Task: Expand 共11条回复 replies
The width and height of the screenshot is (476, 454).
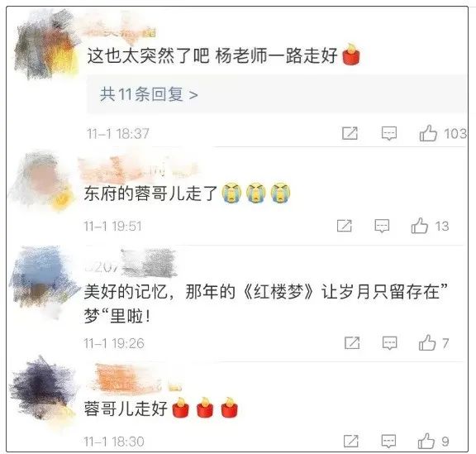Action: coord(149,94)
